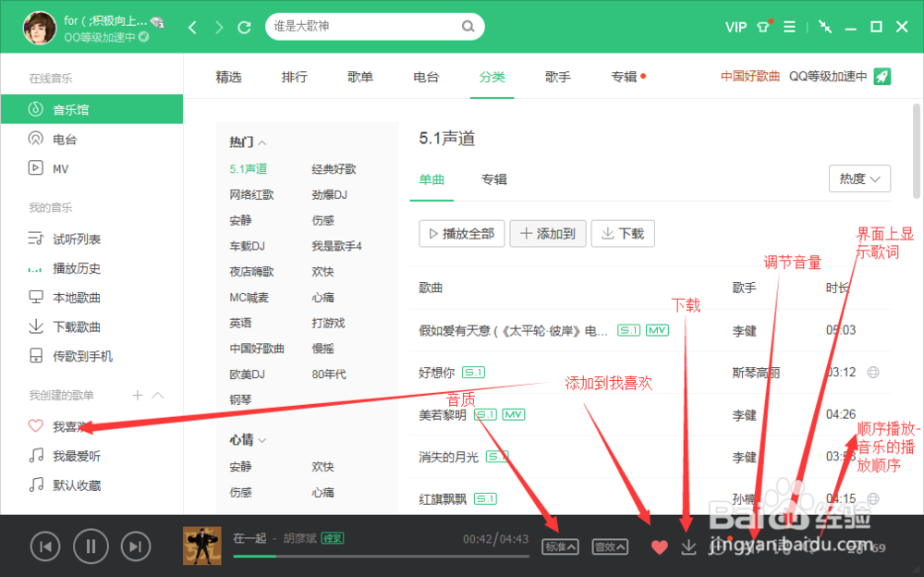Switch to the 单曲 sub-tab

432,179
